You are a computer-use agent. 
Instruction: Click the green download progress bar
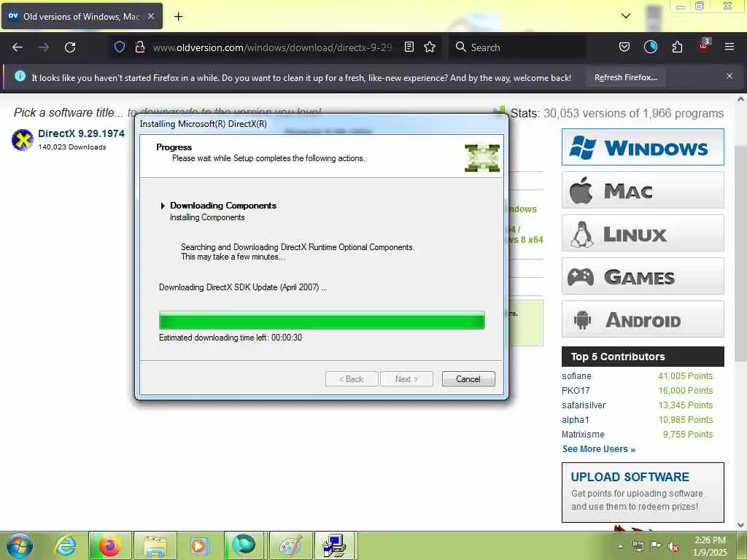(x=322, y=320)
